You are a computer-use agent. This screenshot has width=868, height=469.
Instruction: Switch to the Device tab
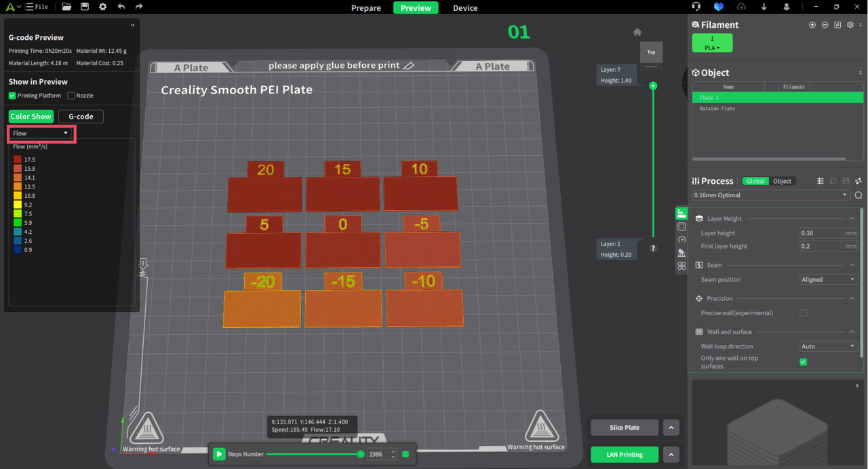point(465,7)
